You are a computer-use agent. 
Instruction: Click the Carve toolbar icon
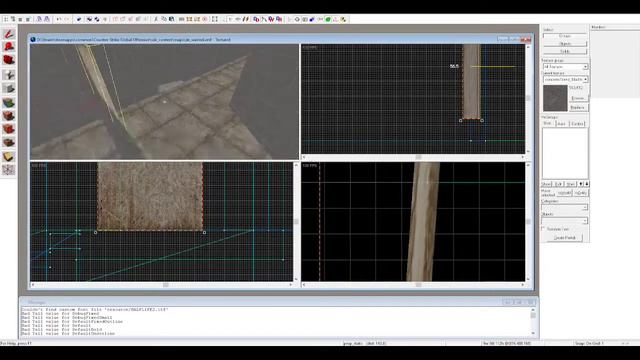(79, 19)
